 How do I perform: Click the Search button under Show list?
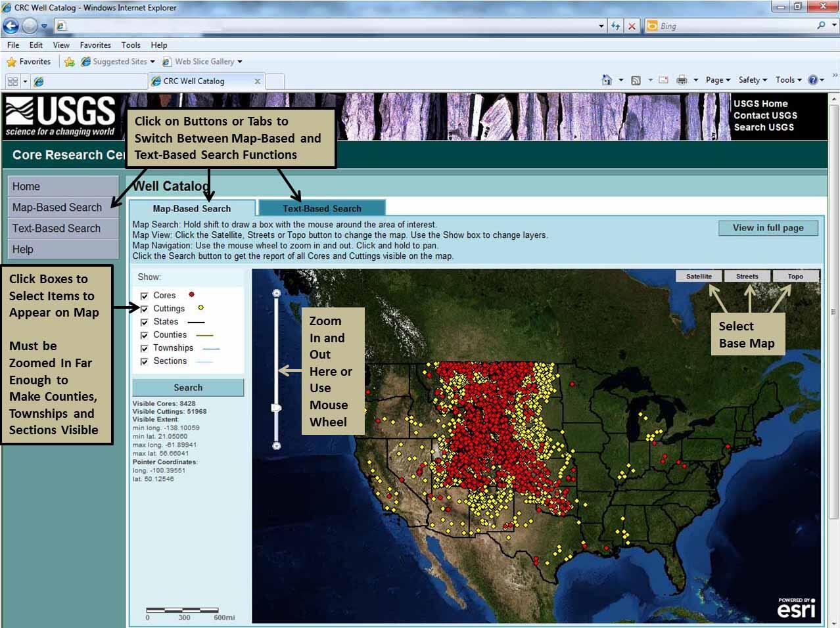[x=188, y=388]
